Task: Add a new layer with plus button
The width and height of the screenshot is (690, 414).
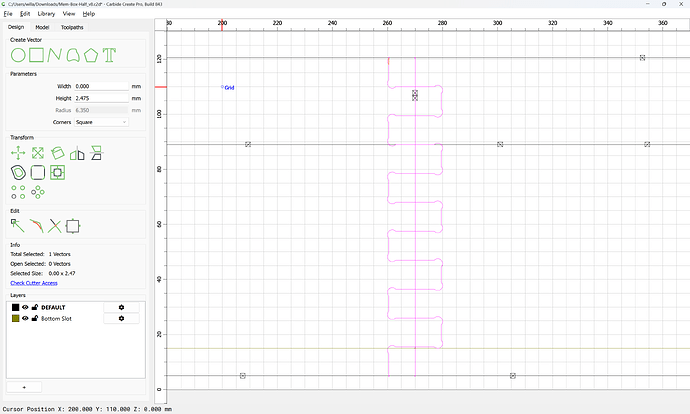Action: [x=24, y=387]
